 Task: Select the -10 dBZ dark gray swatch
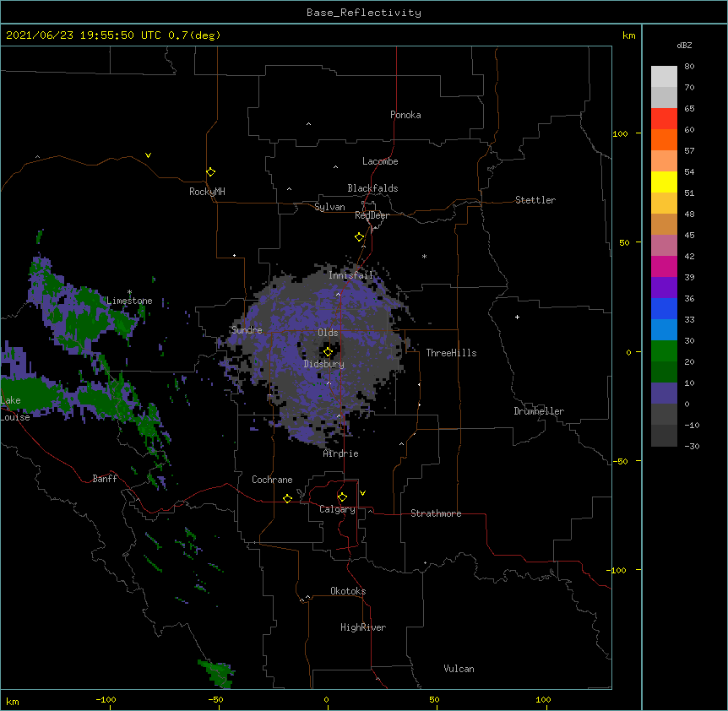pos(664,436)
